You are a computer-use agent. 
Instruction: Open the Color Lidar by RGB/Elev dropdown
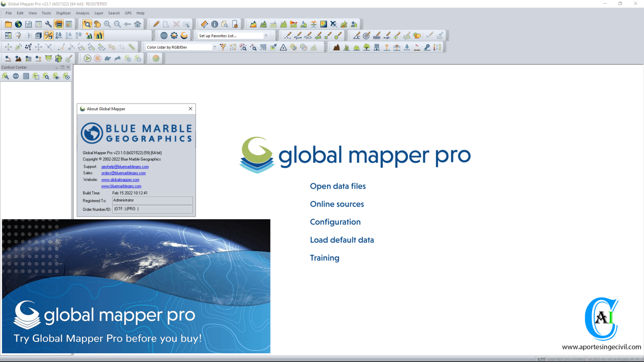click(x=215, y=47)
